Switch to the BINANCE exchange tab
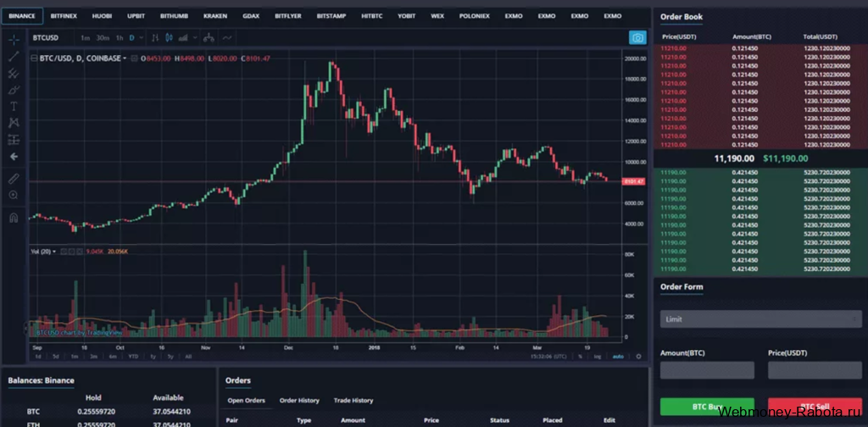868x427 pixels. (21, 16)
